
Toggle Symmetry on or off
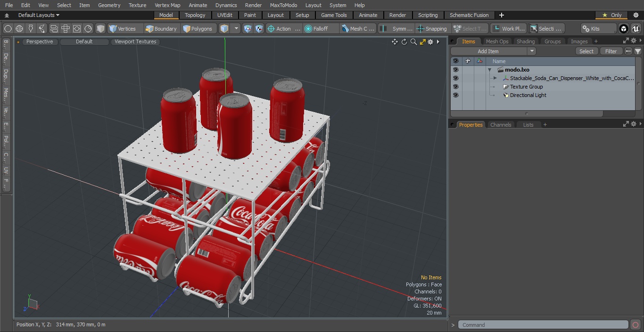[x=397, y=29]
